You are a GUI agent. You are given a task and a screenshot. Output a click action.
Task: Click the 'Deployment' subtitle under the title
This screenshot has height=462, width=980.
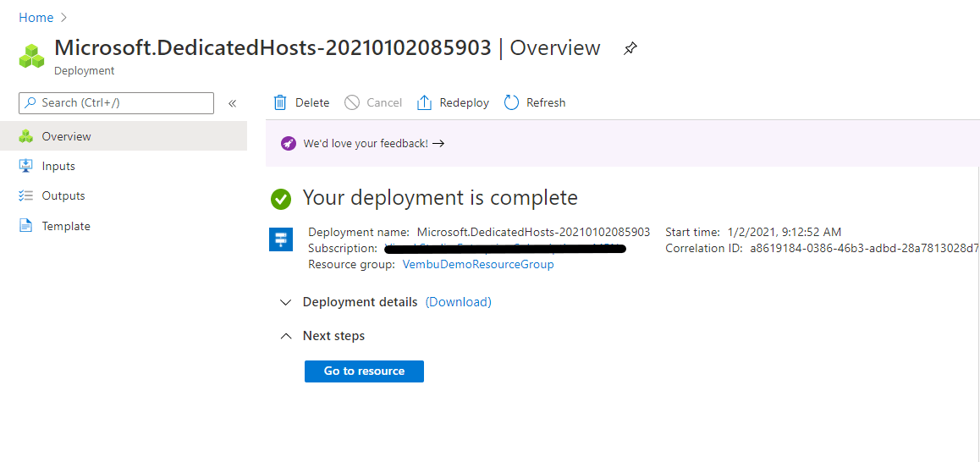(85, 70)
